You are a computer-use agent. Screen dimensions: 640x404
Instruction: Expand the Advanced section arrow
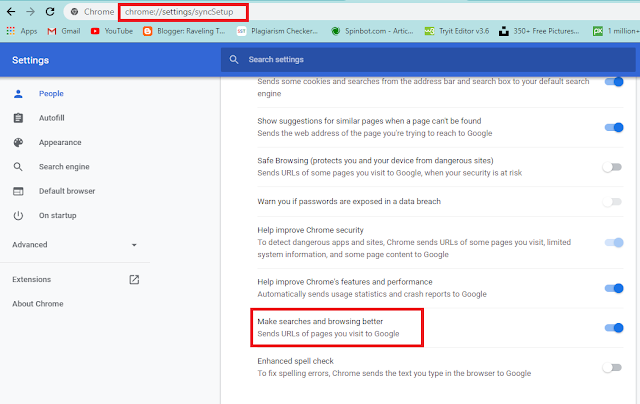pyautogui.click(x=134, y=245)
